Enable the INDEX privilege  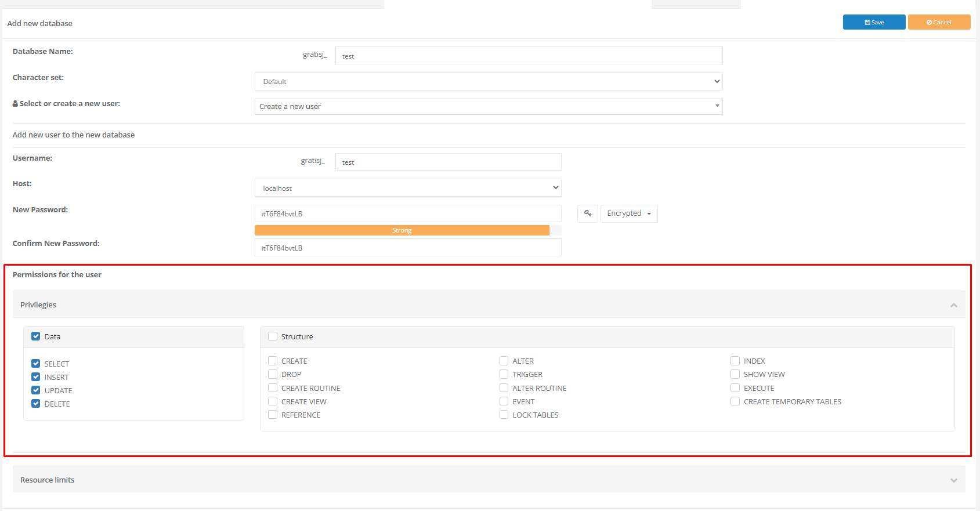735,361
